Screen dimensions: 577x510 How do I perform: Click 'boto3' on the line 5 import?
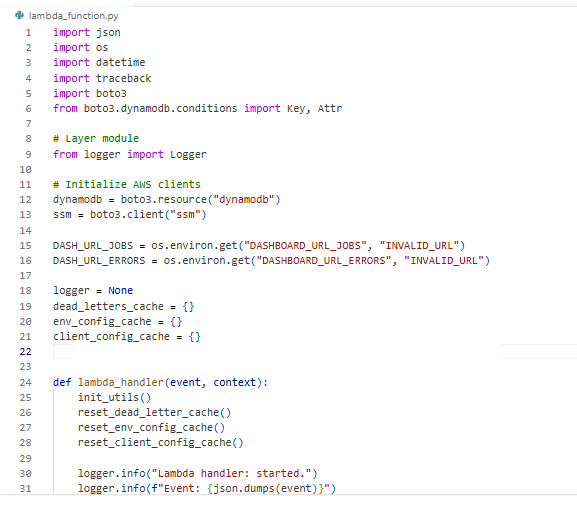[x=111, y=93]
